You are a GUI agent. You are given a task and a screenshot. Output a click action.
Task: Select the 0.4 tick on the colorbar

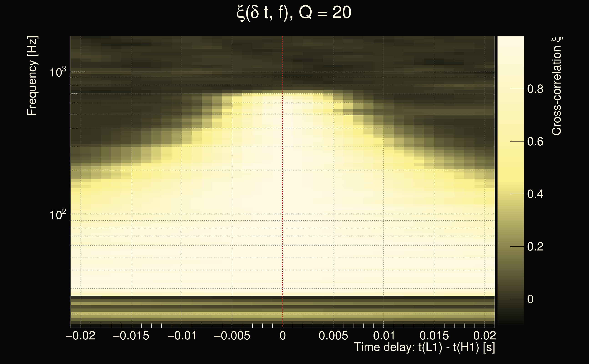[x=535, y=194]
